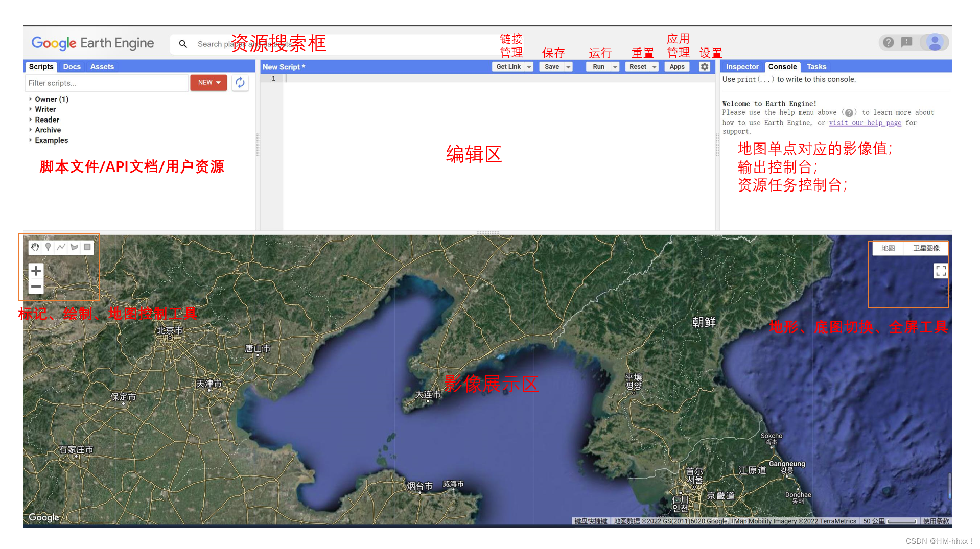Click the Save button
This screenshot has width=980, height=549.
point(552,67)
